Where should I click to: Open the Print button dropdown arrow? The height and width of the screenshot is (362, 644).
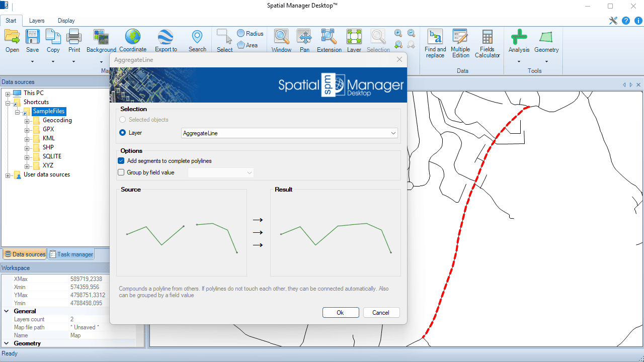[74, 62]
